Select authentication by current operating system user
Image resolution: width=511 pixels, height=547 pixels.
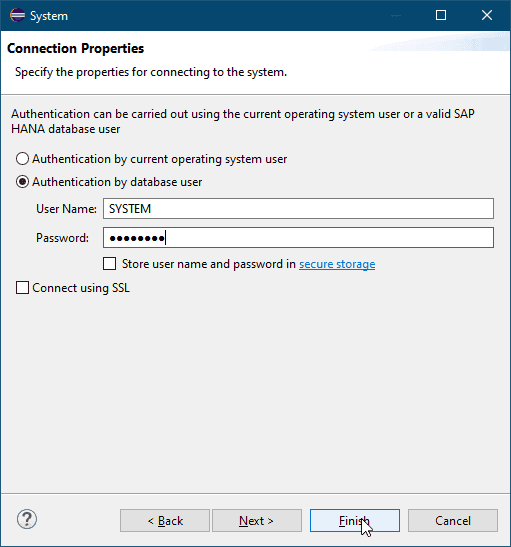tap(22, 159)
